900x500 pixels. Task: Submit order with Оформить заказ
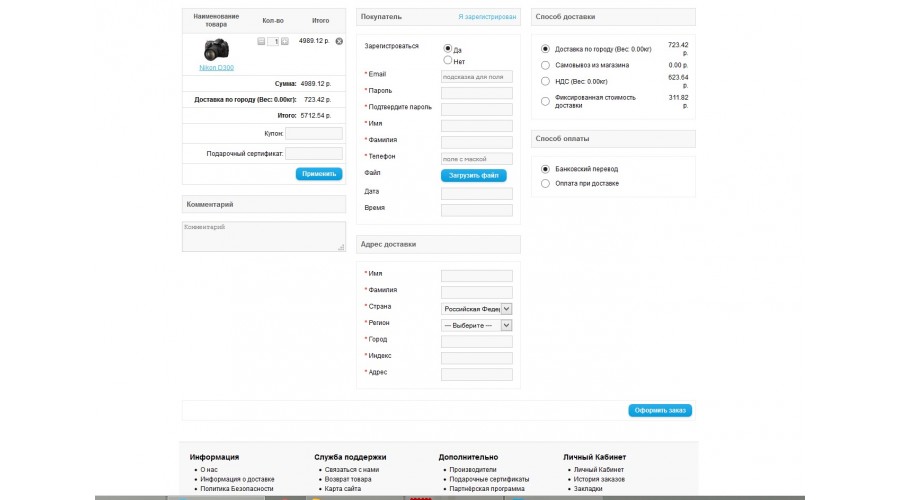pos(660,410)
